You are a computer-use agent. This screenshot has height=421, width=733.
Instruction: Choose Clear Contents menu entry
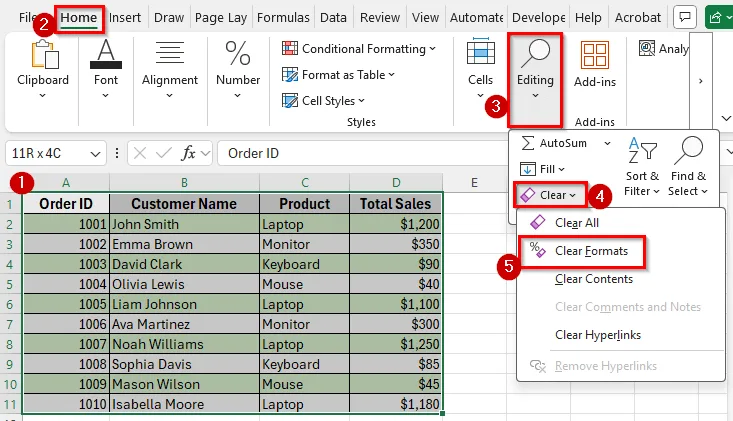coord(621,279)
